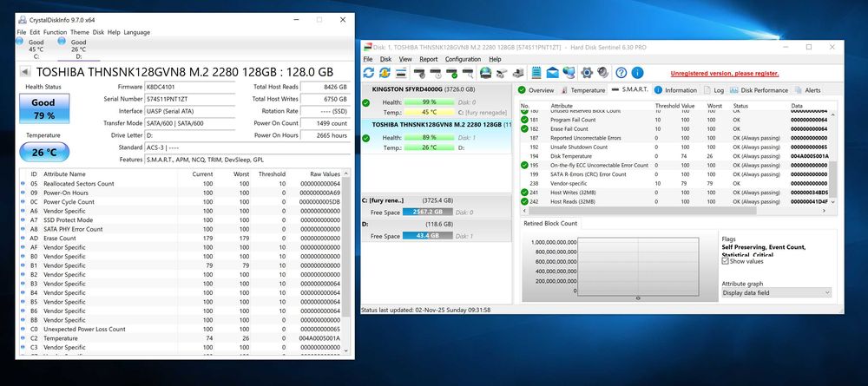Image resolution: width=868 pixels, height=386 pixels.
Task: Click the Firmware field K8DC4101
Action: [x=188, y=87]
